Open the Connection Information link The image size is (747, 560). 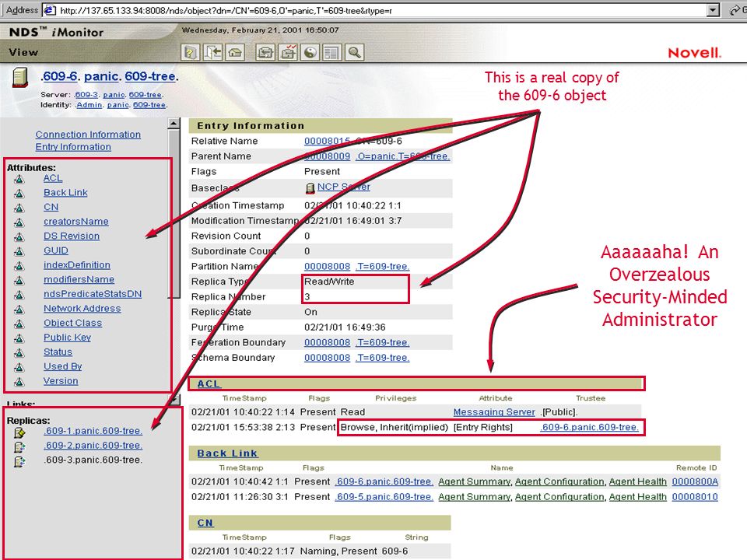(88, 135)
